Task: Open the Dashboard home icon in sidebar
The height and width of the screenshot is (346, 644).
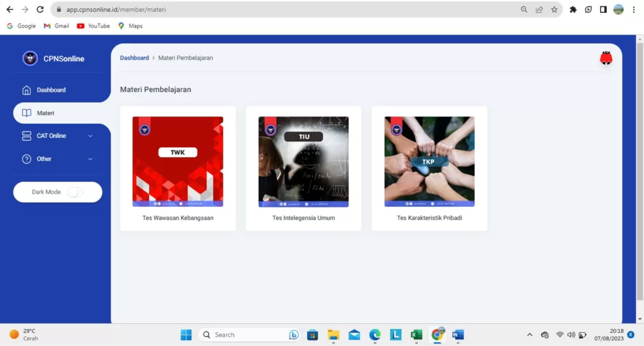Action: [26, 90]
